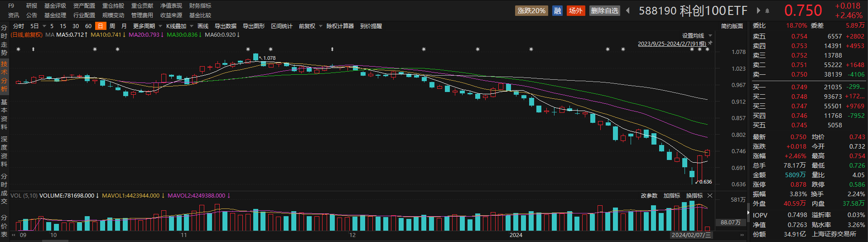Click the first star event marker on the chart
Viewport: 868px width, 242px height.
pyautogui.click(x=18, y=49)
